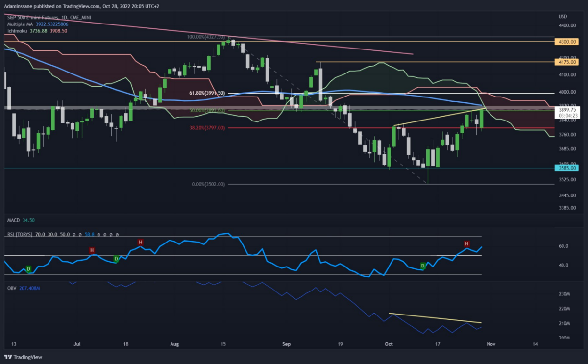Click the green D marker near October on RSI
This screenshot has height=364, width=588.
[423, 266]
